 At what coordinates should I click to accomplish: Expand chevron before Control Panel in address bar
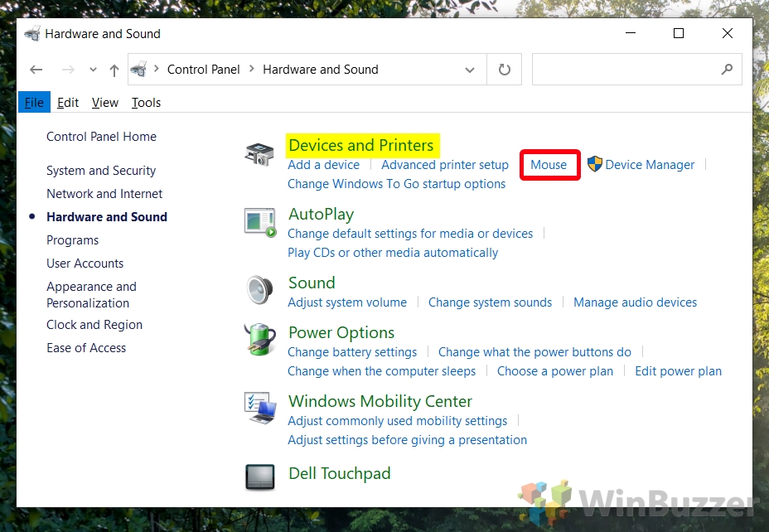pyautogui.click(x=157, y=69)
